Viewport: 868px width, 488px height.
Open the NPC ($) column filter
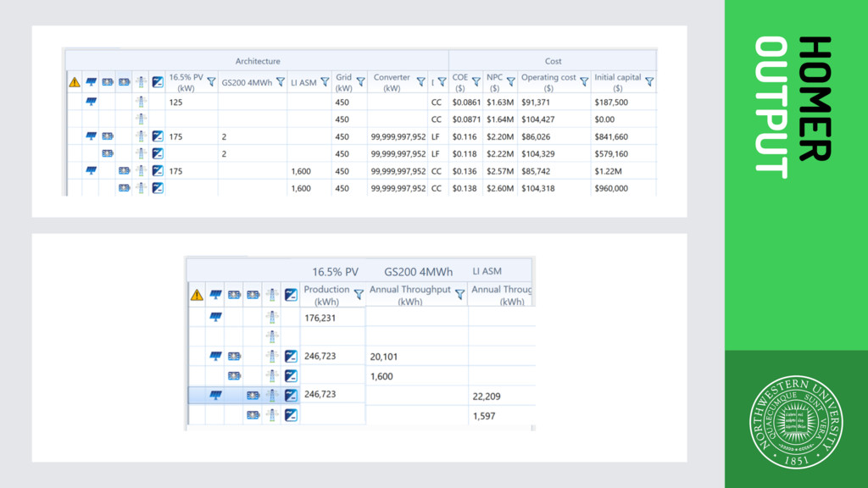511,82
